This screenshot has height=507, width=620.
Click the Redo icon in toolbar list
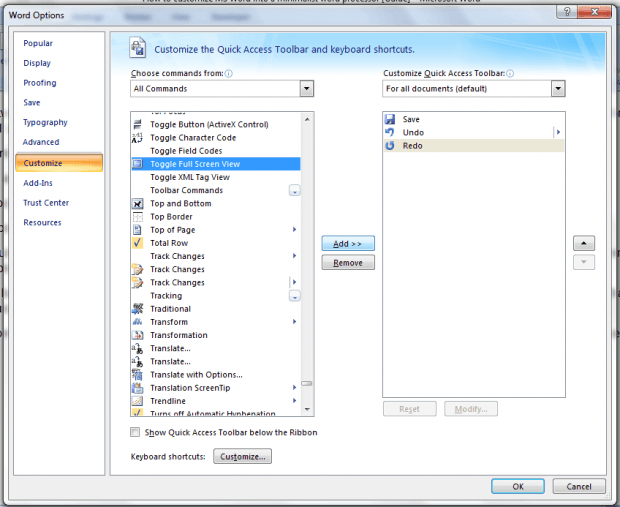(390, 146)
